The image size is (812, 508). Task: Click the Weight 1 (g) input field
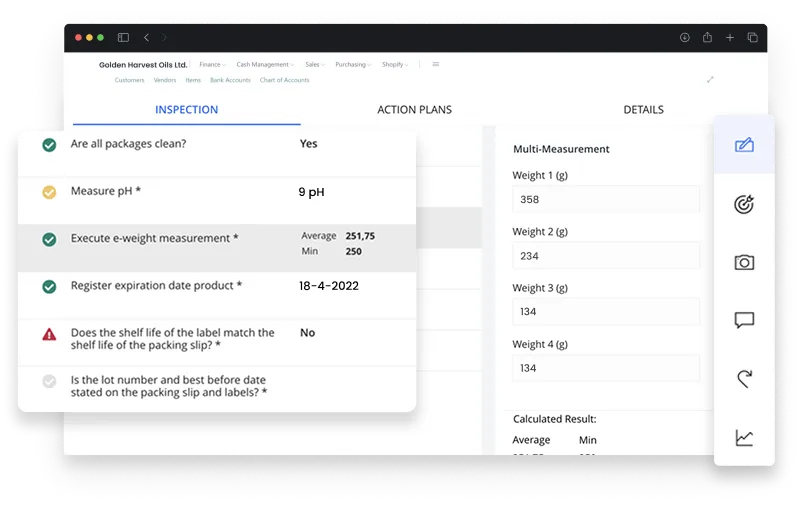[x=605, y=199]
